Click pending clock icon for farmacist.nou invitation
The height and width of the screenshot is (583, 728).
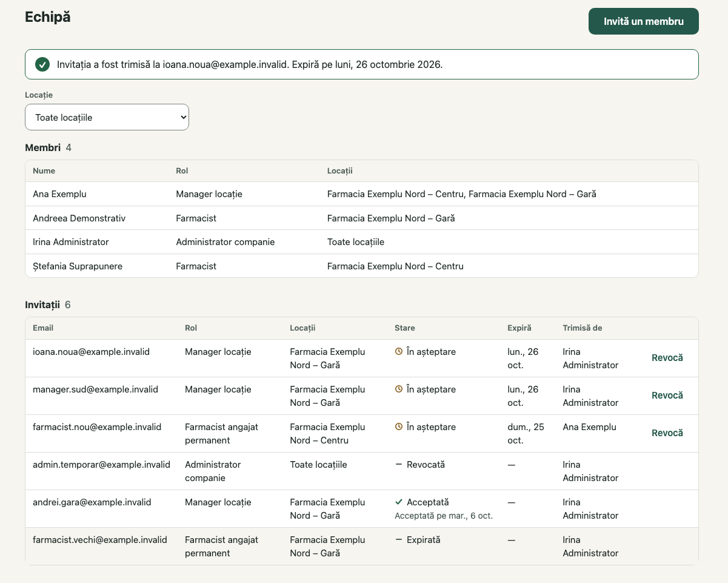click(399, 426)
